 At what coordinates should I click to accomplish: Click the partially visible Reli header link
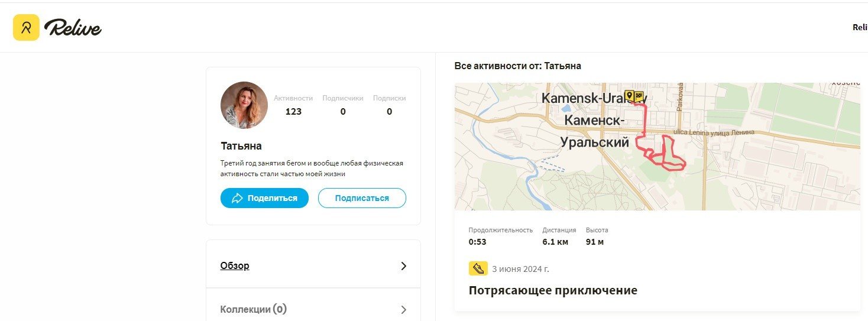pyautogui.click(x=860, y=27)
